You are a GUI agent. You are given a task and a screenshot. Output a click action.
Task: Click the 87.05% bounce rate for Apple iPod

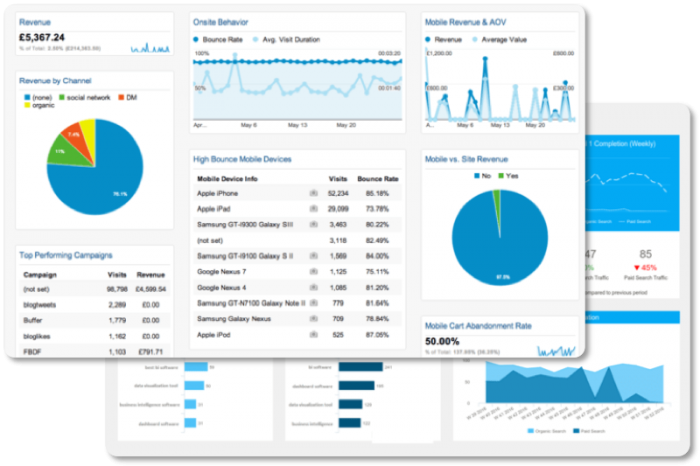pyautogui.click(x=377, y=335)
